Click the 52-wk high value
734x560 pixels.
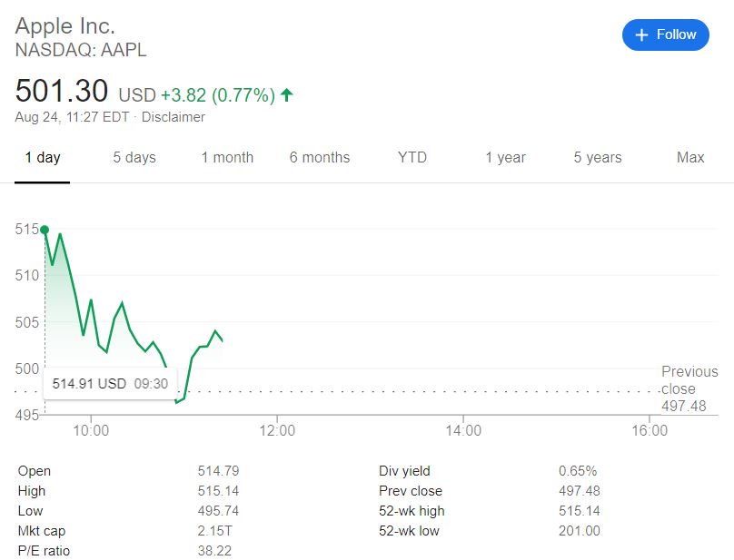(579, 511)
